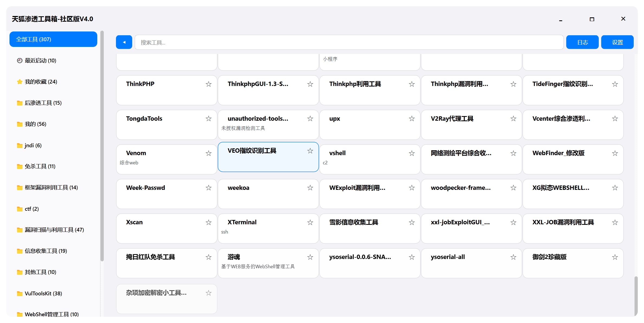Star the 杂项加密解密小工具 card
This screenshot has width=644, height=323.
click(208, 293)
